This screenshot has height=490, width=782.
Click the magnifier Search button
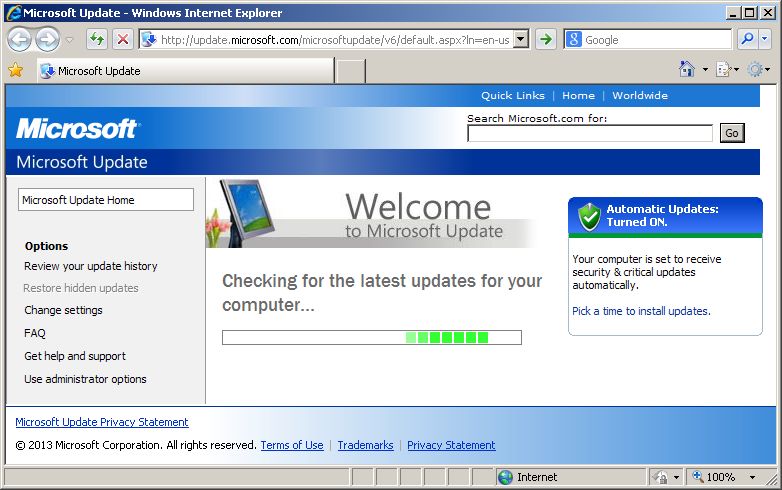pyautogui.click(x=747, y=39)
